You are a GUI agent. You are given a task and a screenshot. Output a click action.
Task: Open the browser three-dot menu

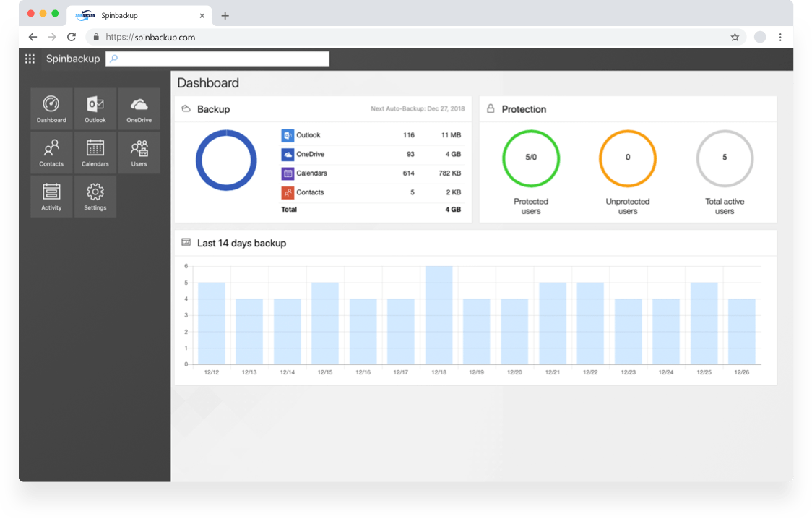(780, 38)
